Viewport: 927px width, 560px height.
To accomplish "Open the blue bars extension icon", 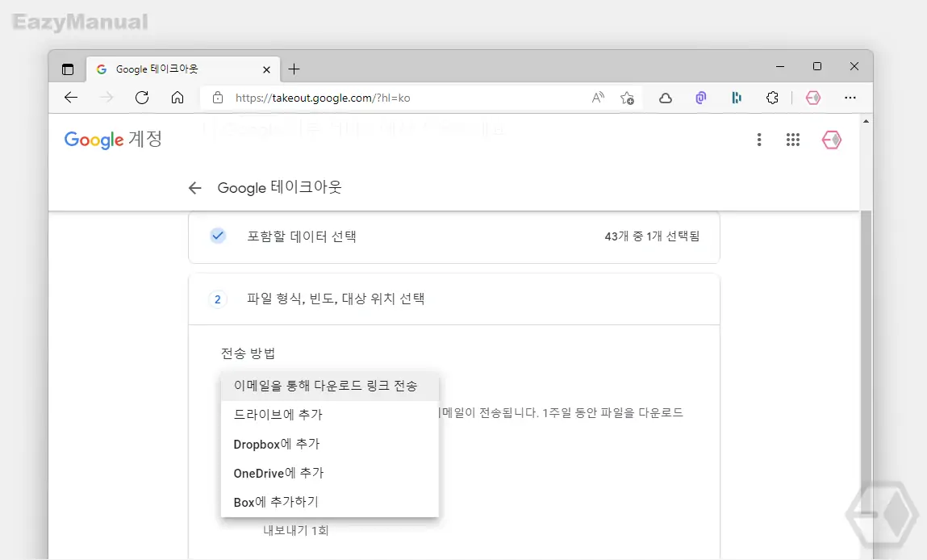I will click(x=736, y=98).
